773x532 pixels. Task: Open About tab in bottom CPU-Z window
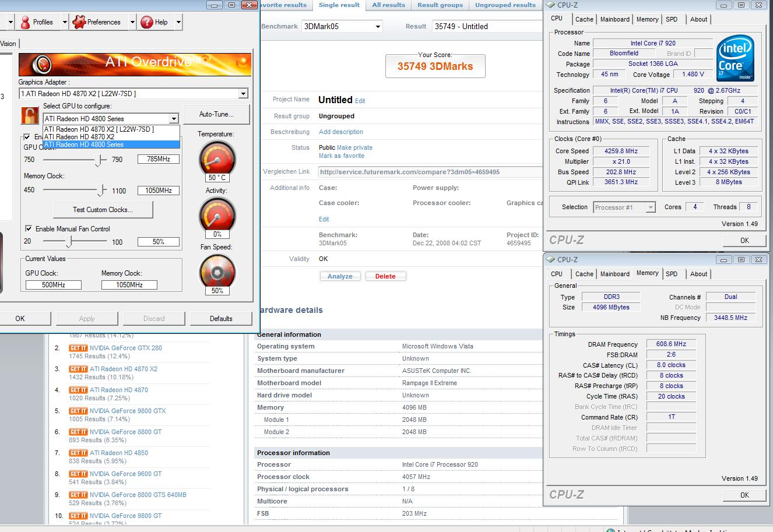click(698, 274)
